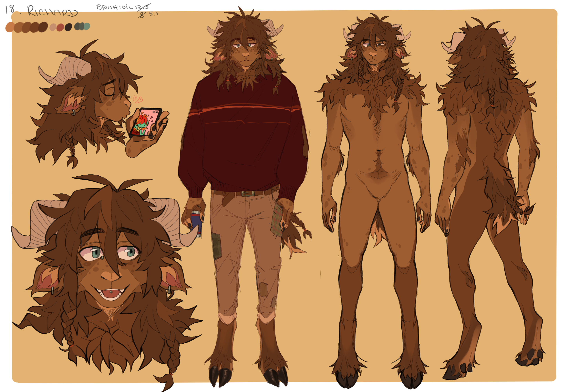The image size is (569, 392).
Task: Click the handwritten RICHARD name text
Action: pyautogui.click(x=52, y=11)
